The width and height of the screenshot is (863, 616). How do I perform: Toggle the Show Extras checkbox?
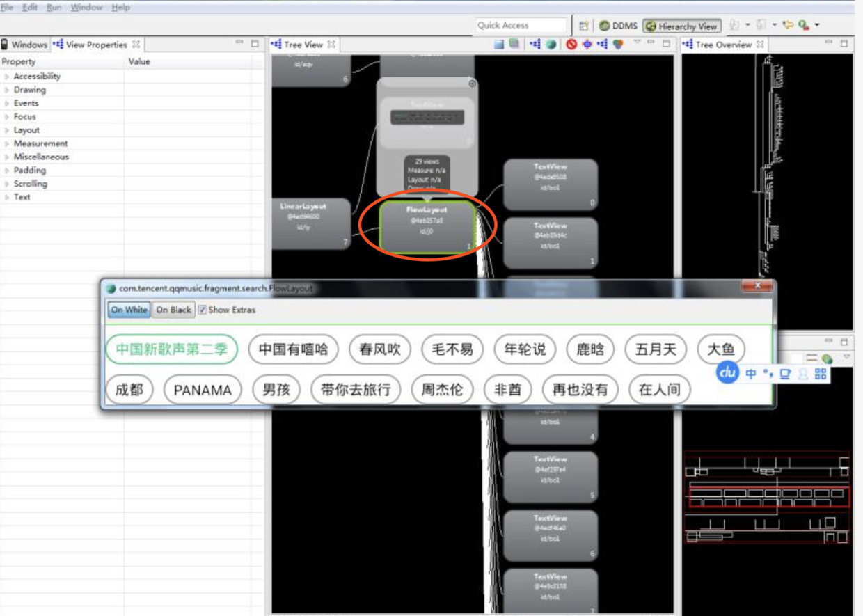pos(202,310)
